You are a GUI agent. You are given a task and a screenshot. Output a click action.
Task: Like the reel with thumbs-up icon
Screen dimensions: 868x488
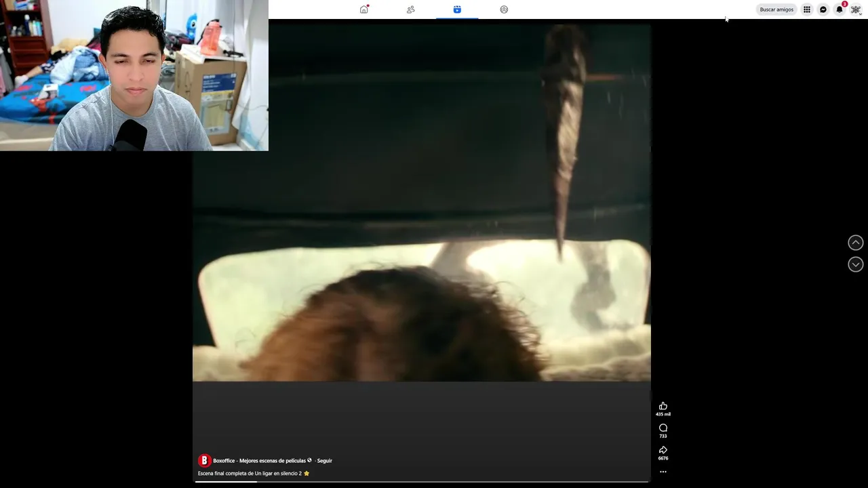pos(663,406)
